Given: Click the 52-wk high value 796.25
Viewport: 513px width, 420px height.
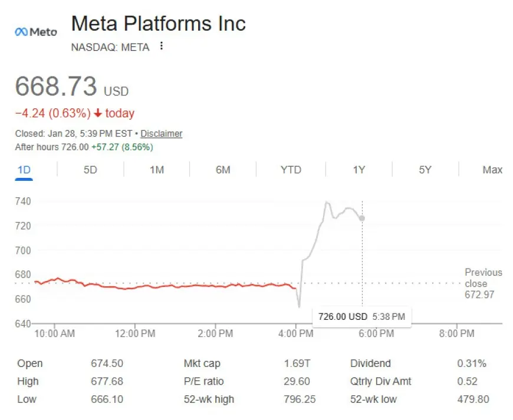Looking at the screenshot, I should pos(300,399).
